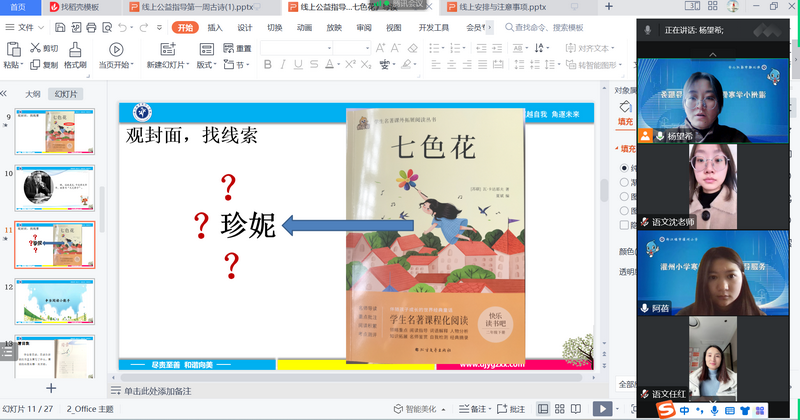Switch to the Outline panel tab
The image size is (800, 420).
click(33, 93)
